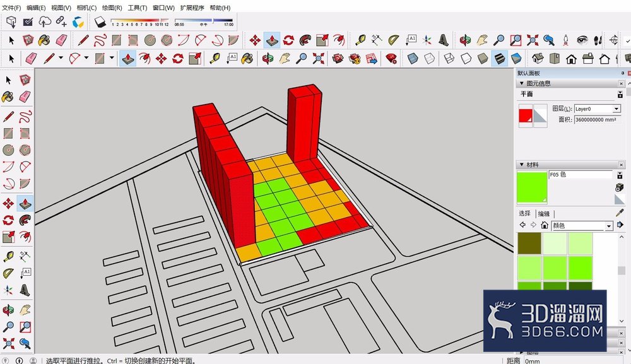This screenshot has height=364, width=631.
Task: Toggle the X-ray face style icon
Action: (413, 59)
